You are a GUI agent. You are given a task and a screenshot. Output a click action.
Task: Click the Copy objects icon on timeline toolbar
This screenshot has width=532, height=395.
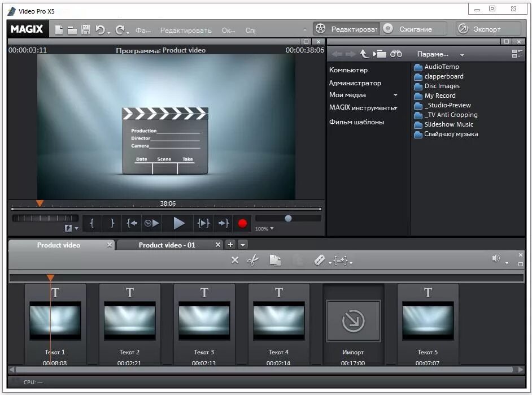tap(276, 260)
